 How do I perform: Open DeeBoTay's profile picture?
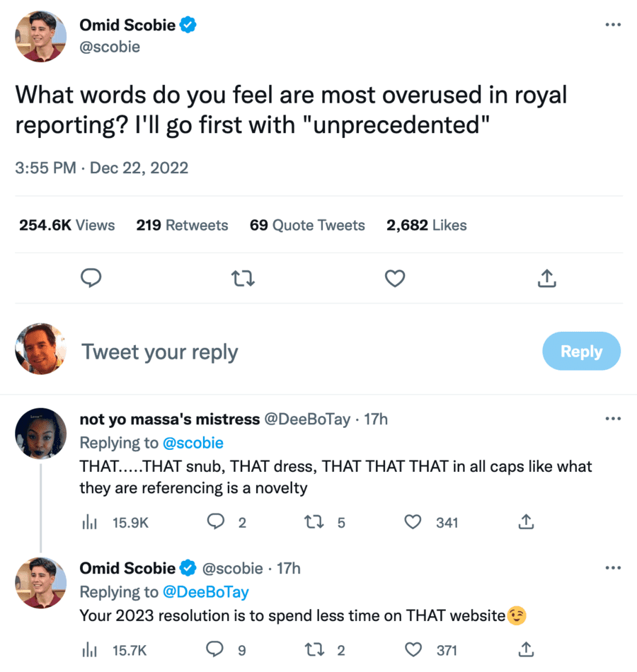(x=40, y=433)
